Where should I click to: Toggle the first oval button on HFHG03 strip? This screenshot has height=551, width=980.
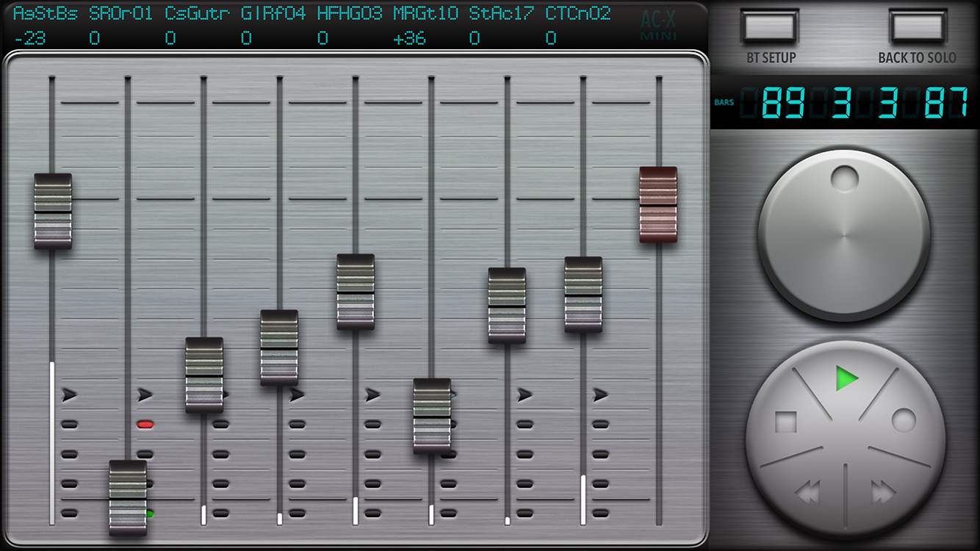pos(373,424)
